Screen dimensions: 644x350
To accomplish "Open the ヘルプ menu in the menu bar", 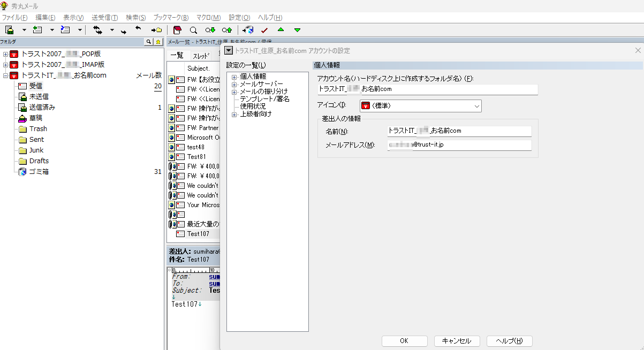I will pos(270,18).
